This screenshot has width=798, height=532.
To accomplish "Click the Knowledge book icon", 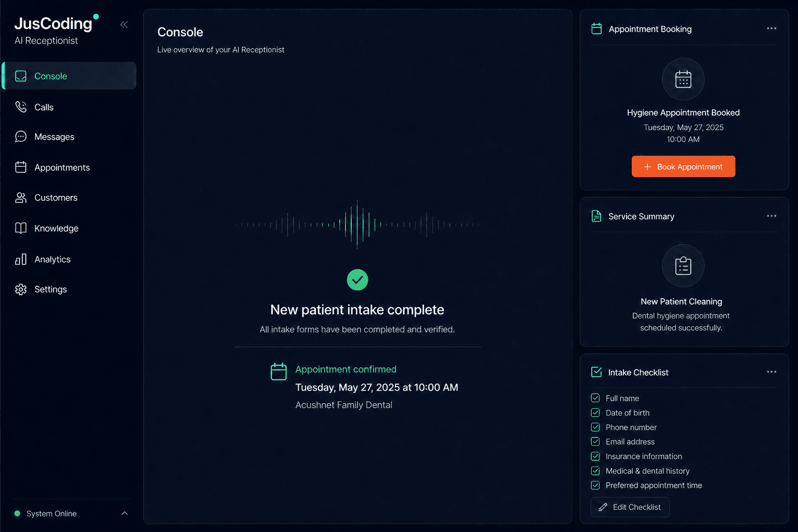I will pos(21,228).
